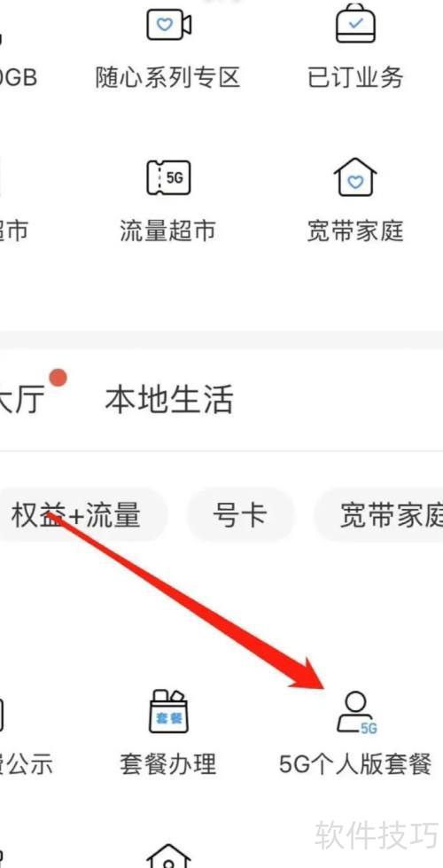Image resolution: width=443 pixels, height=868 pixels.
Task: Tap the 随心系列专区 text label
Action: click(x=168, y=77)
